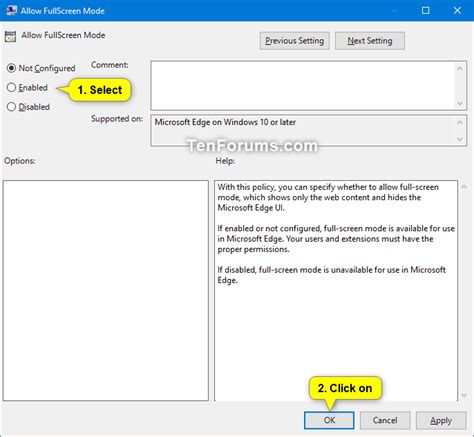Screen dimensions: 474x437
Task: Select the Not Configured radio button
Action: pos(11,68)
